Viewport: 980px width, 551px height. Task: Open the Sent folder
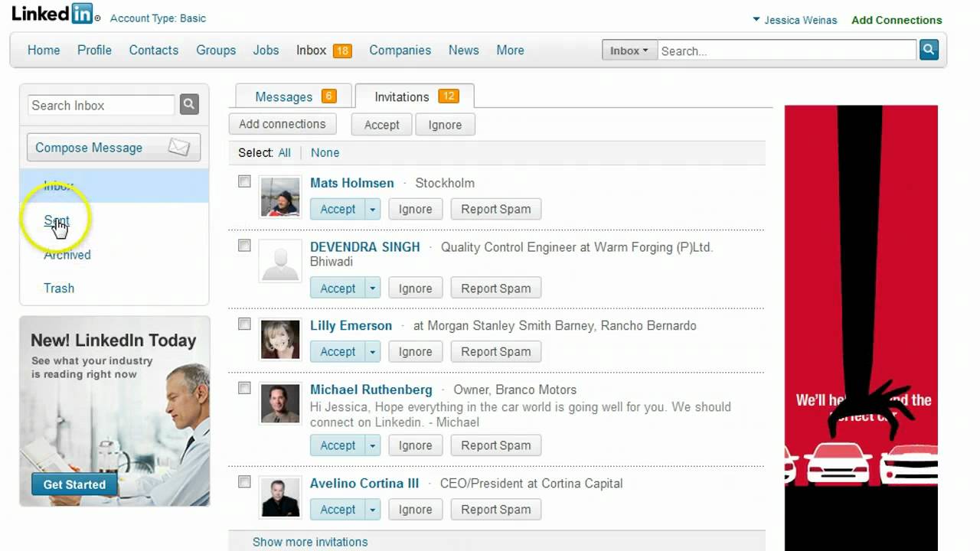(x=57, y=220)
